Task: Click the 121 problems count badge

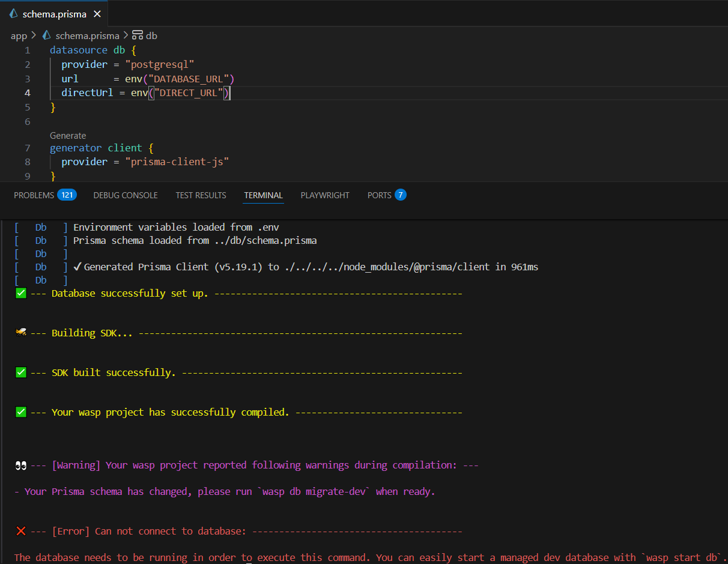Action: 66,195
